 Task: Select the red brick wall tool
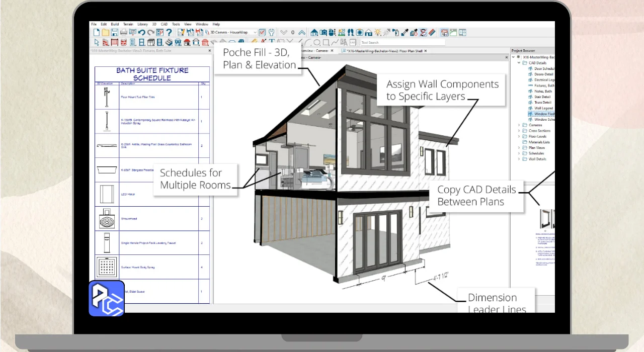pos(105,42)
